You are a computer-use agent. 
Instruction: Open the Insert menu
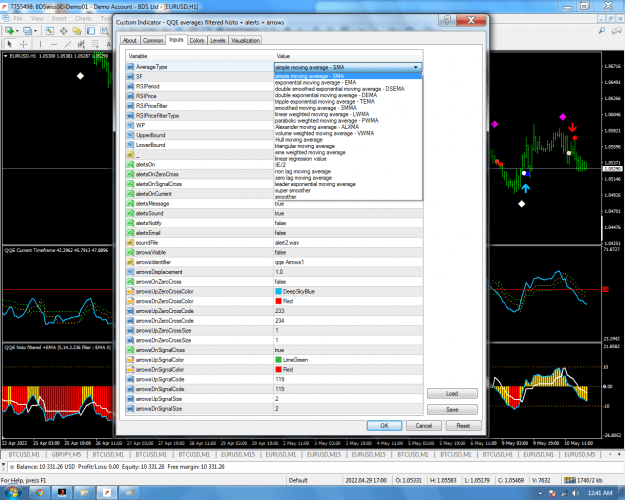coord(59,18)
